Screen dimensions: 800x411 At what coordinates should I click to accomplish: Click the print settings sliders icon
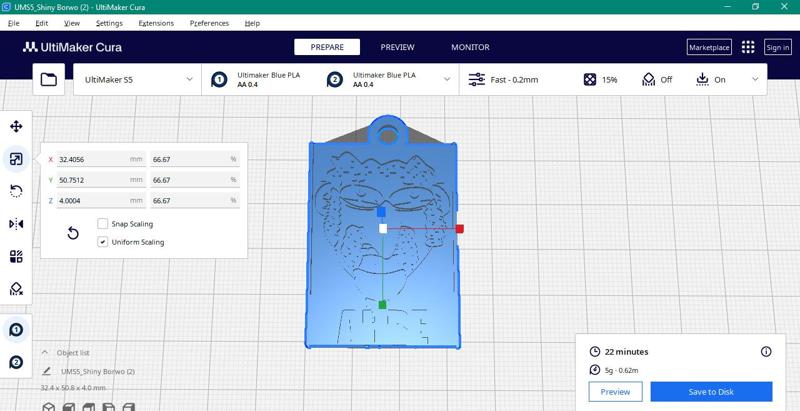tap(477, 80)
